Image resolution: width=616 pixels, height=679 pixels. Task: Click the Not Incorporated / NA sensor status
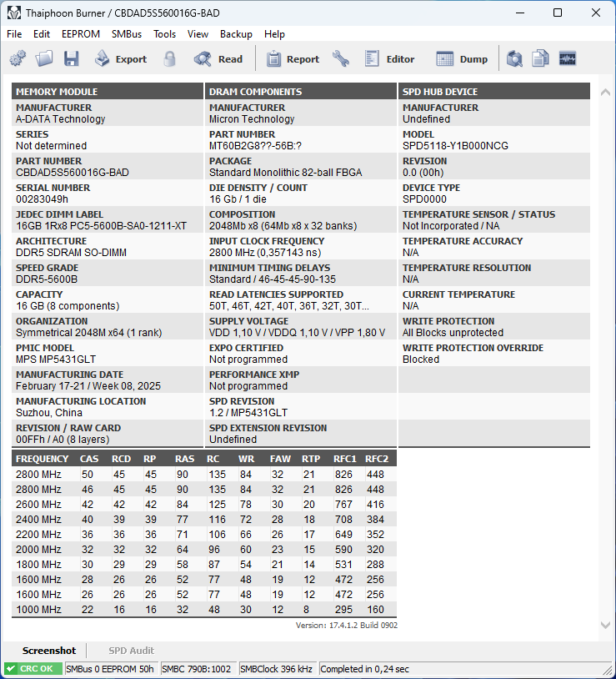point(451,226)
